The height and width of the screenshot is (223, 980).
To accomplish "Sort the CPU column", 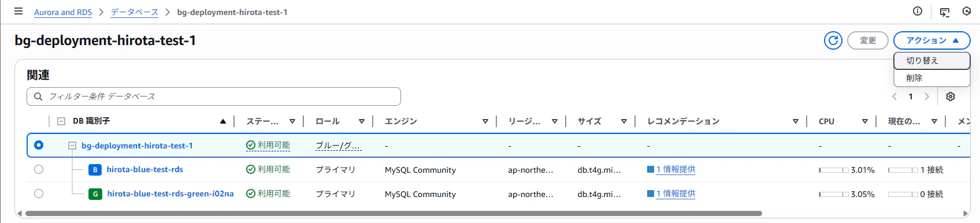I will pos(865,121).
